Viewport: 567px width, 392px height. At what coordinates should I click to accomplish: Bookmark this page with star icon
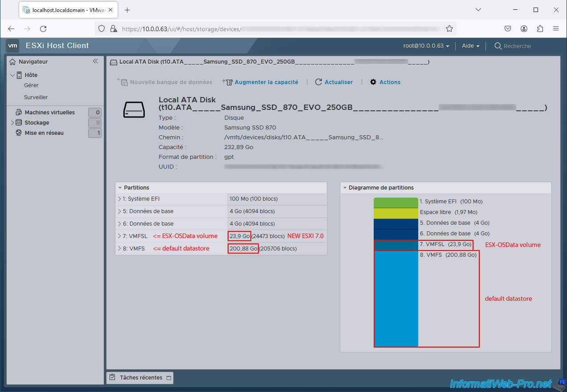pyautogui.click(x=449, y=28)
